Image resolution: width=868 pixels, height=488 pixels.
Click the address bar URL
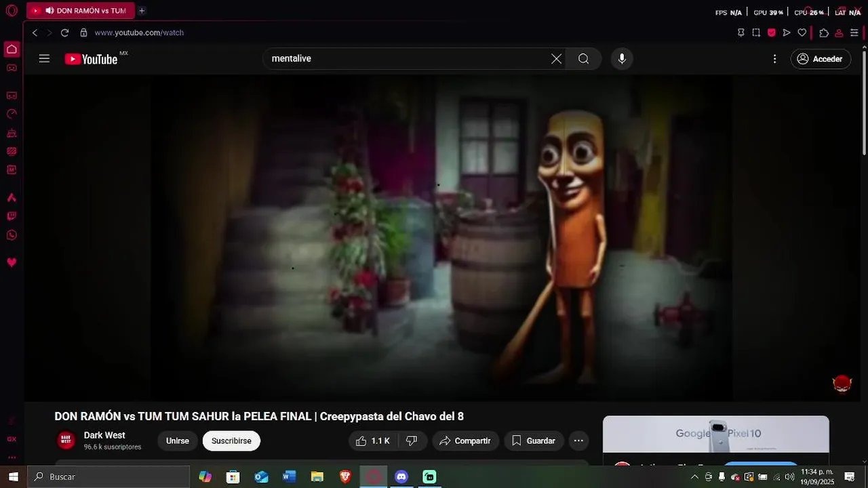[x=139, y=33]
